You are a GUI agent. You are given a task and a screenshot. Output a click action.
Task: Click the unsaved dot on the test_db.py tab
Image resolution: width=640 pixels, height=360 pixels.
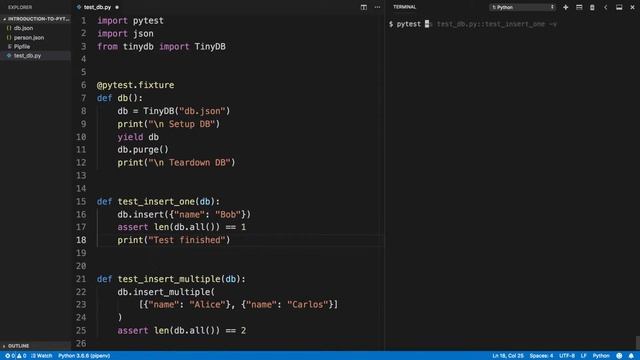[117, 7]
